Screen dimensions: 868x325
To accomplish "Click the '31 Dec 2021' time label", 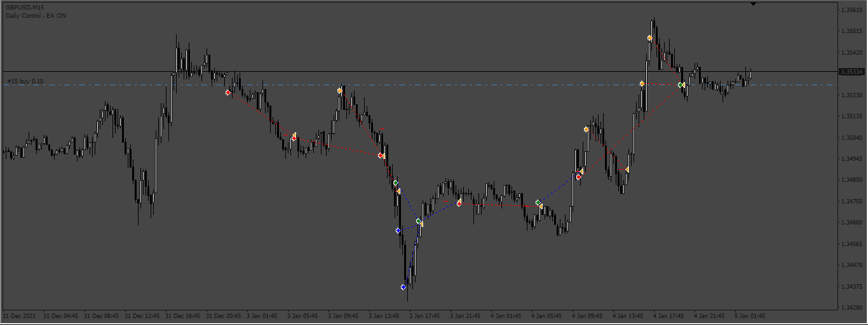I will point(18,315).
